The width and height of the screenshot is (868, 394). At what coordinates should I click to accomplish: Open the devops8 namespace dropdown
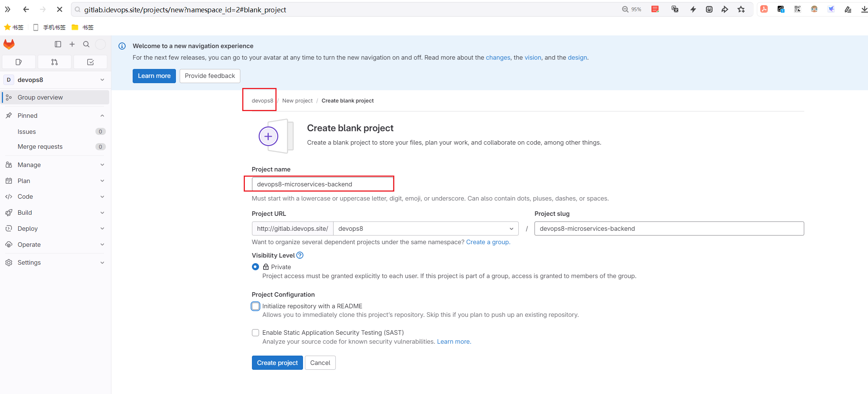[x=426, y=228]
